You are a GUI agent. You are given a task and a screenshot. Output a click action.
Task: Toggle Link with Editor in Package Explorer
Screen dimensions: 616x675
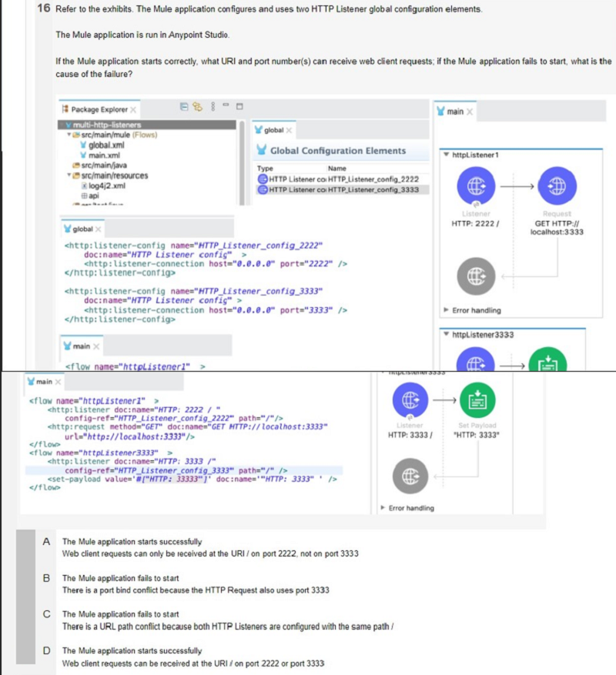pyautogui.click(x=197, y=106)
